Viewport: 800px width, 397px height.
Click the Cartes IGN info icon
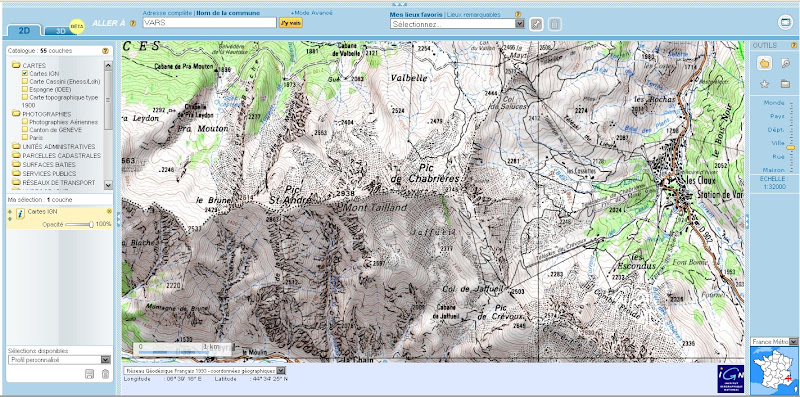[x=21, y=214]
